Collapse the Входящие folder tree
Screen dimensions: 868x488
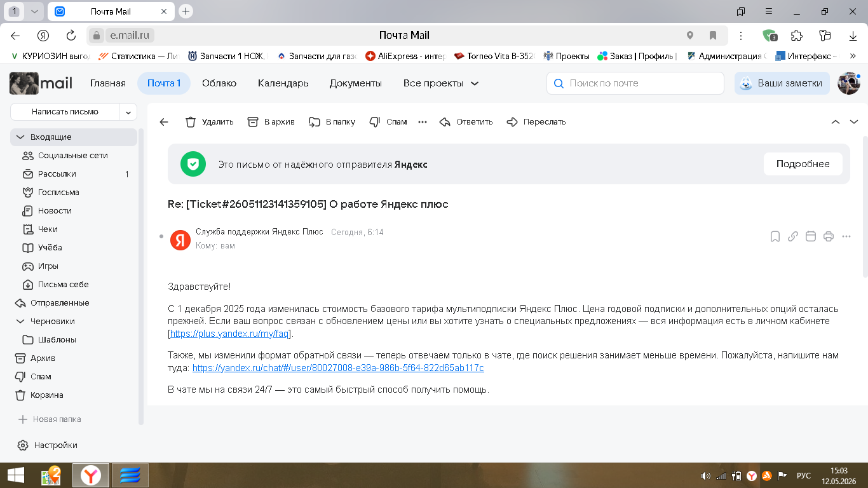pyautogui.click(x=20, y=137)
